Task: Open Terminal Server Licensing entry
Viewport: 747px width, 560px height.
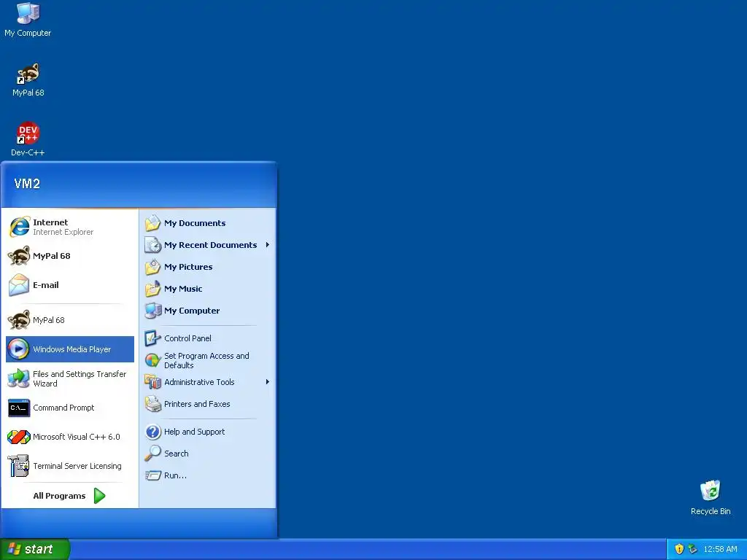Action: tap(70, 466)
